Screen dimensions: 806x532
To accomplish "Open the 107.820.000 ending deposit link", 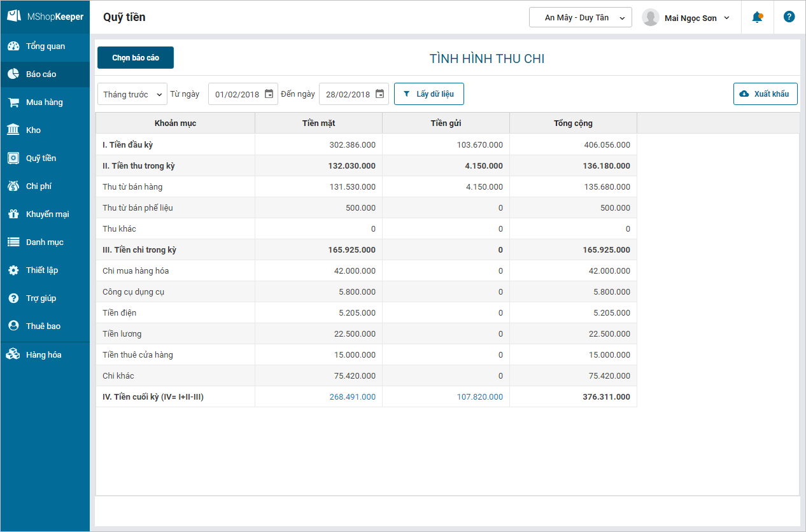I will pyautogui.click(x=479, y=397).
